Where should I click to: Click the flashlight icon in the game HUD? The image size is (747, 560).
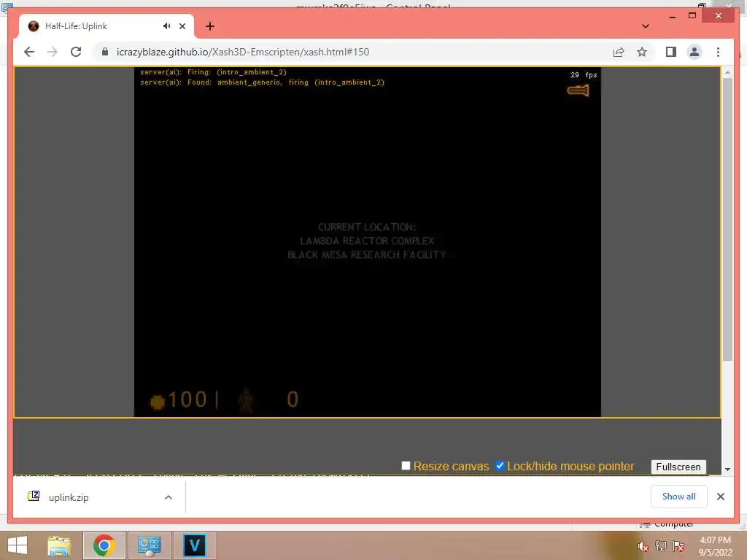tap(578, 90)
